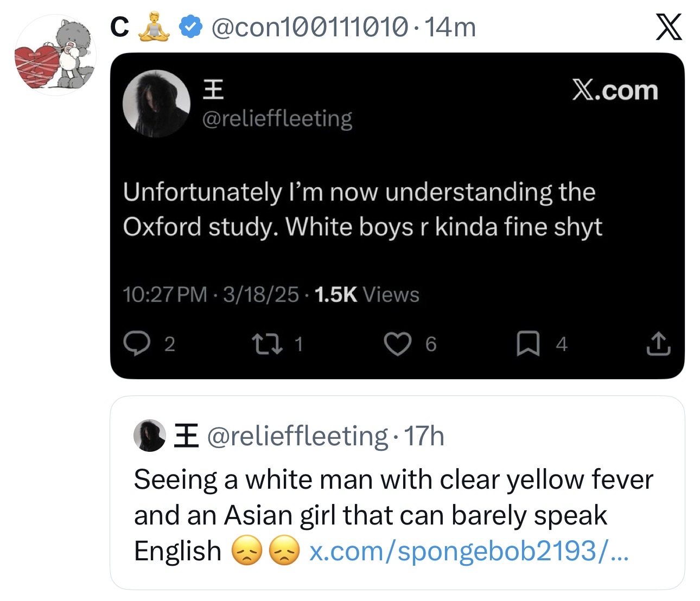700x601 pixels.
Task: Click the X.com watermark text
Action: tap(614, 91)
